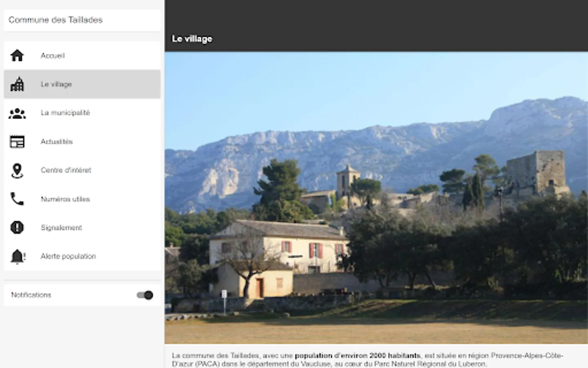The image size is (588, 368).
Task: Open the Actualités menu label
Action: (x=57, y=141)
